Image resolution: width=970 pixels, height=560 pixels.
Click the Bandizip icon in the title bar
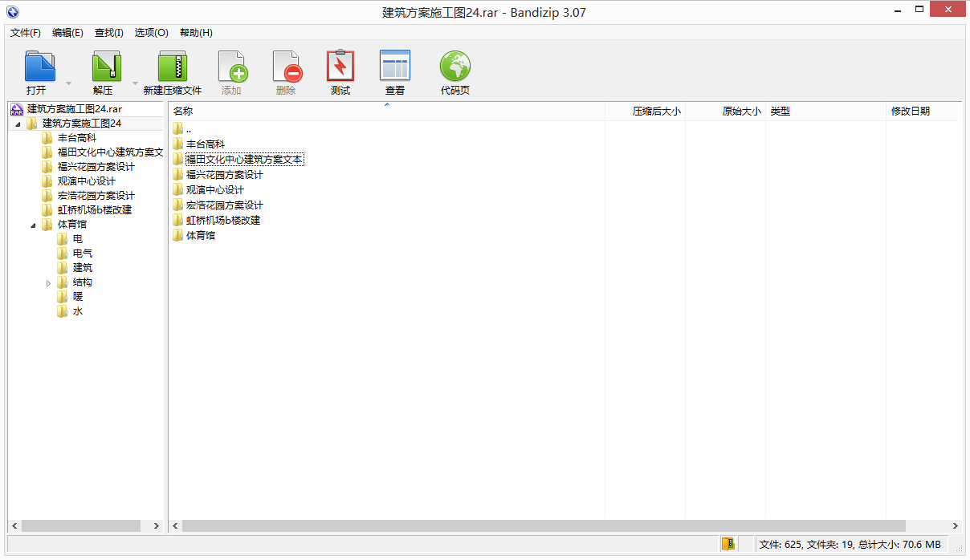(x=12, y=12)
